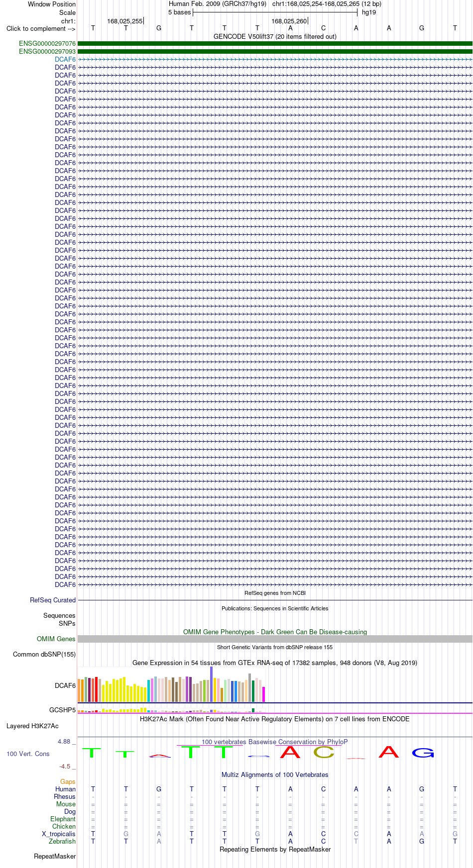Click the ENSG00000297093 gene label
Viewport: 473px width, 868px height.
point(47,52)
